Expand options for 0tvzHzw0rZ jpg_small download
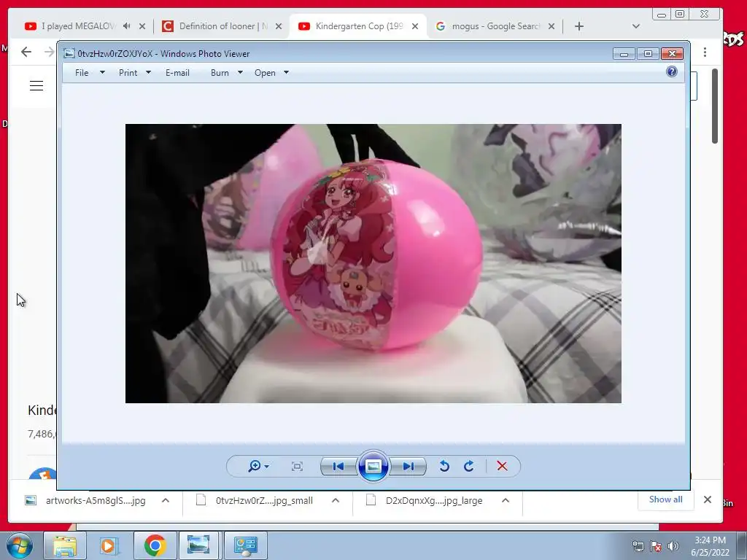 [x=336, y=500]
